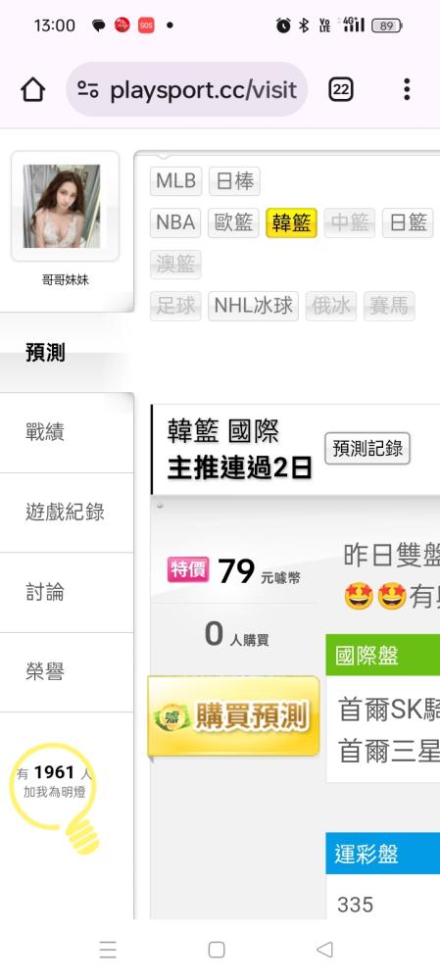Tap the Android home square button
Image resolution: width=440 pixels, height=980 pixels.
(x=217, y=950)
